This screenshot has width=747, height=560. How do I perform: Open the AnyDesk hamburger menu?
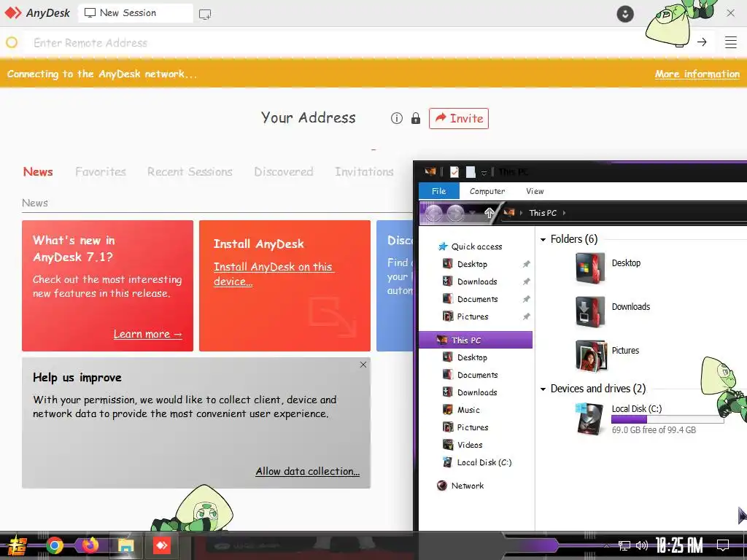[x=731, y=42]
